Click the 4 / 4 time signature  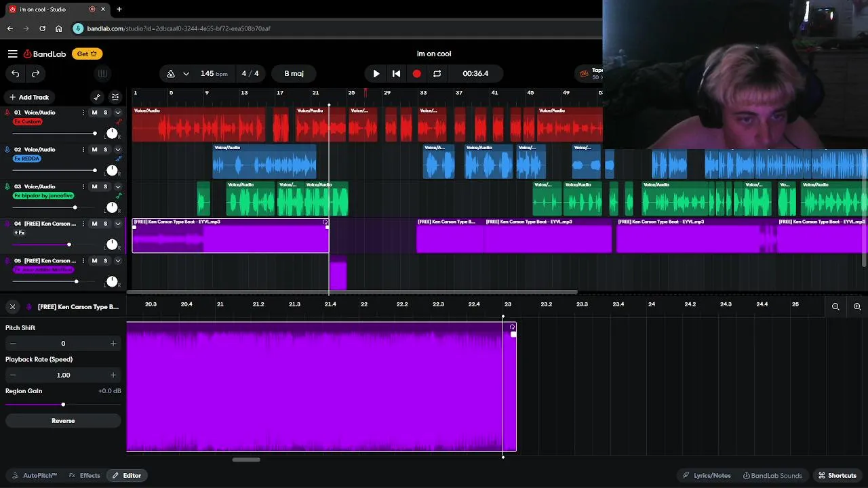click(250, 73)
